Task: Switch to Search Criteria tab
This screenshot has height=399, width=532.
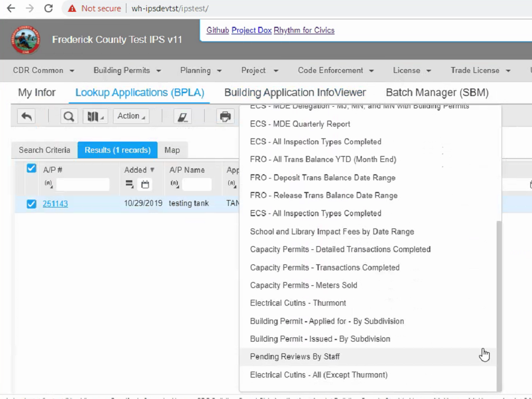Action: pos(44,150)
